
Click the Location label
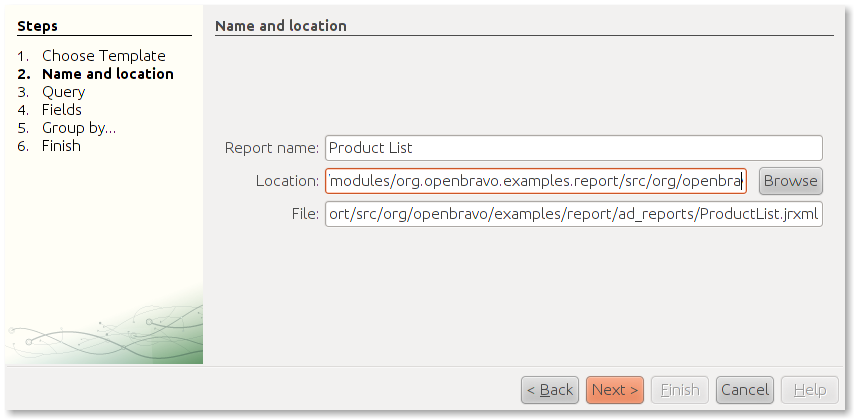click(287, 181)
